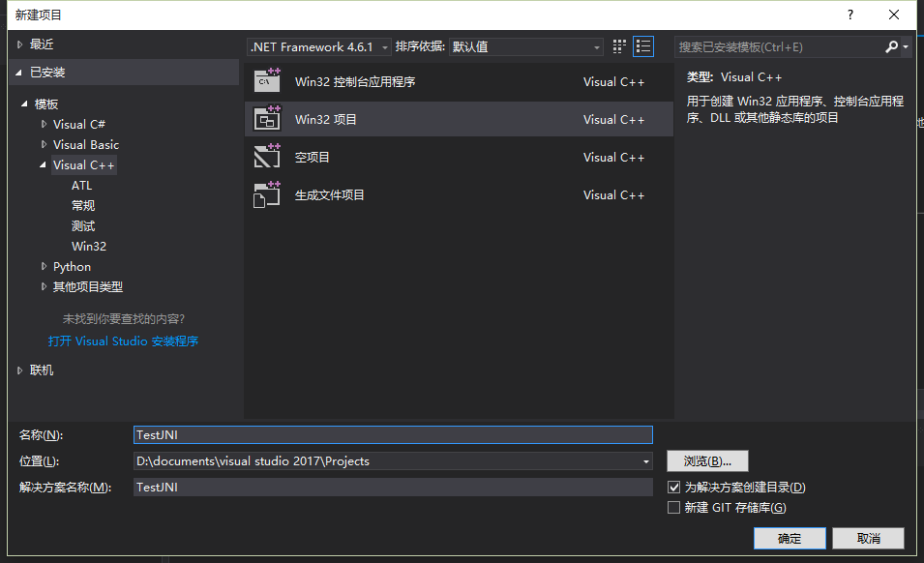Switch to small icons grid view
The image size is (924, 563).
coord(620,46)
